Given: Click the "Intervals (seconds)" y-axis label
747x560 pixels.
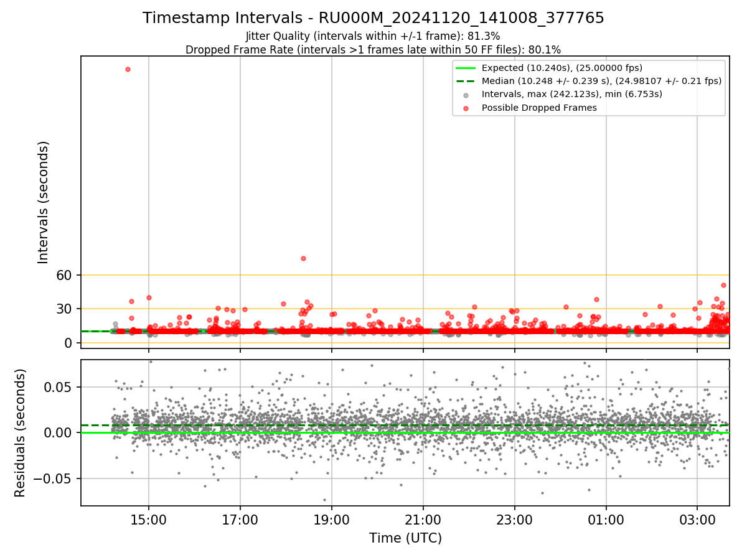Looking at the screenshot, I should (44, 202).
